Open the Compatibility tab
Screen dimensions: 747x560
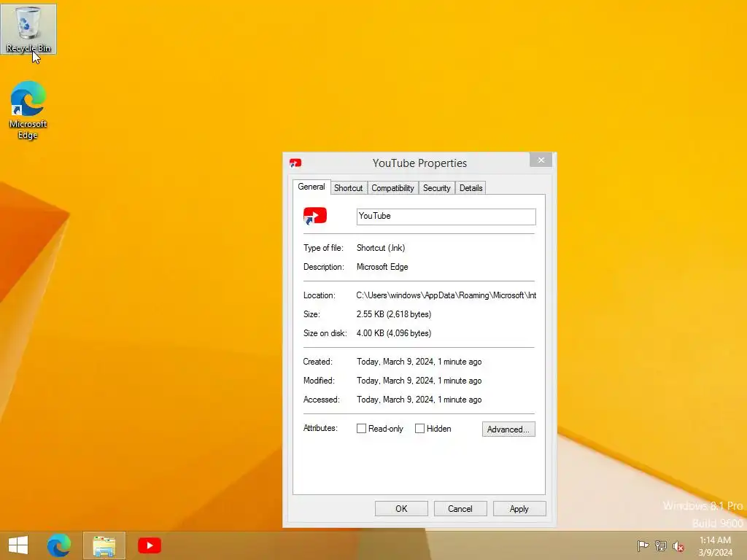[392, 188]
